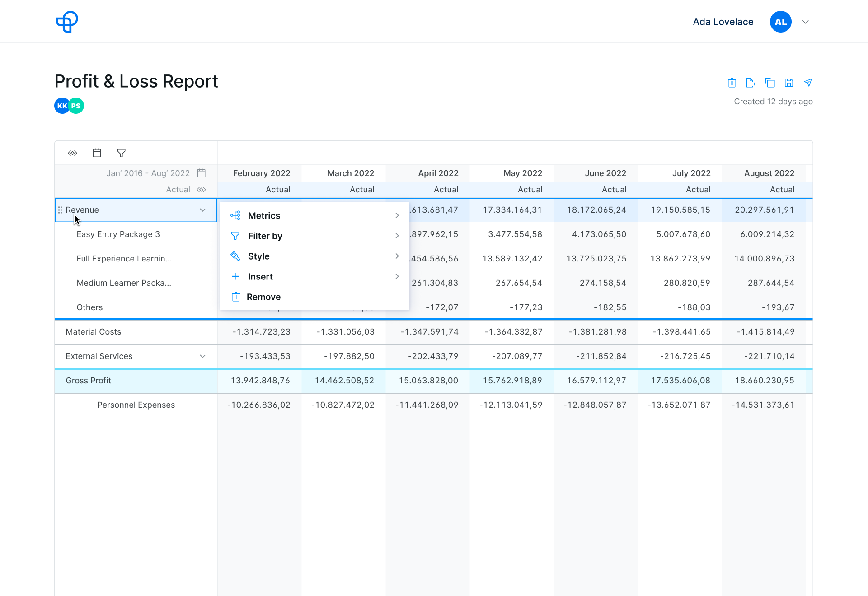Image resolution: width=868 pixels, height=596 pixels.
Task: Open the user account dropdown arrow
Action: click(x=805, y=22)
